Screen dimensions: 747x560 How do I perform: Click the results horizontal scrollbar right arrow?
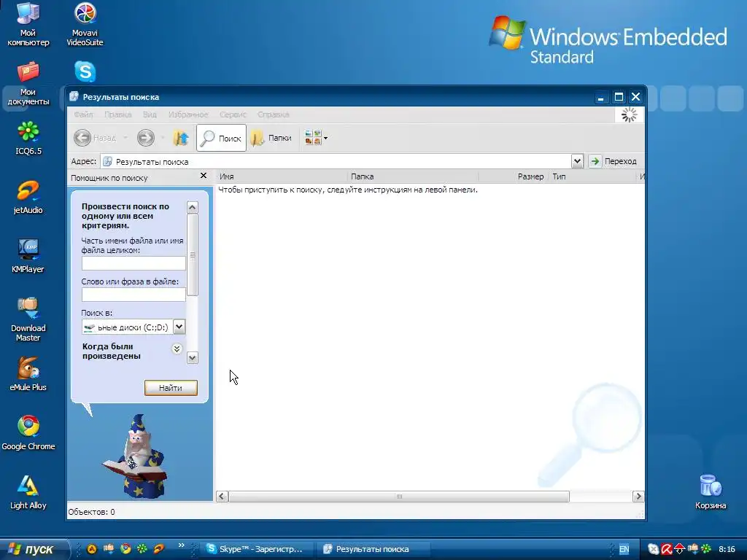pyautogui.click(x=638, y=496)
